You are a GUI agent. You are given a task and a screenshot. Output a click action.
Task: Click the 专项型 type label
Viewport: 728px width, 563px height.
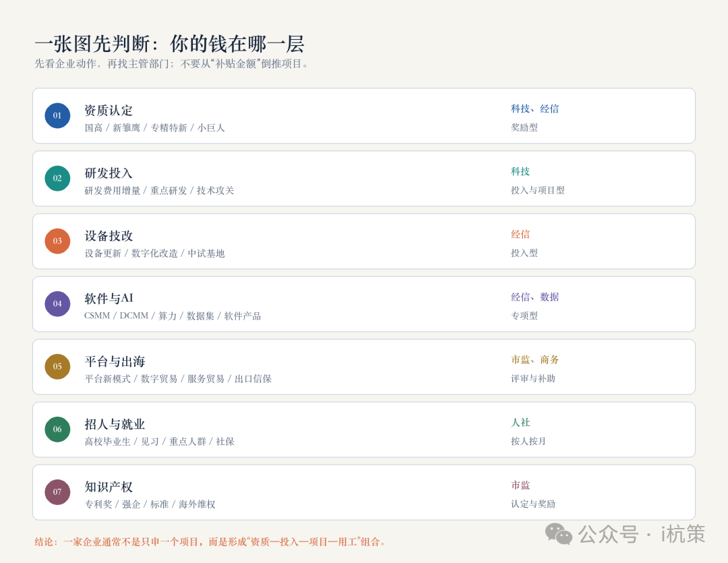[x=524, y=316]
